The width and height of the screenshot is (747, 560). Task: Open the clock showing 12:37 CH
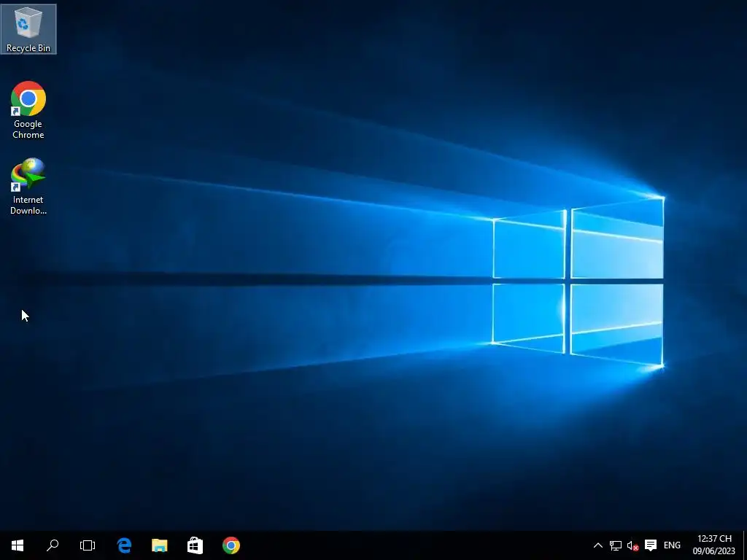[x=713, y=545]
